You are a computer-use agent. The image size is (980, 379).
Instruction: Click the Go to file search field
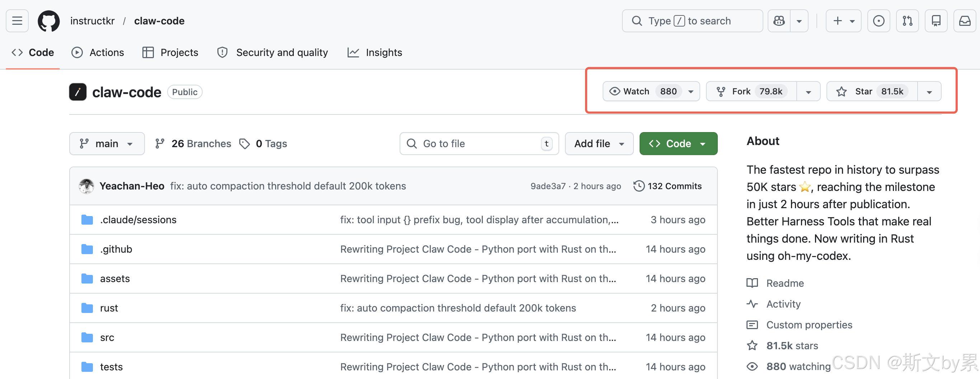click(x=479, y=144)
